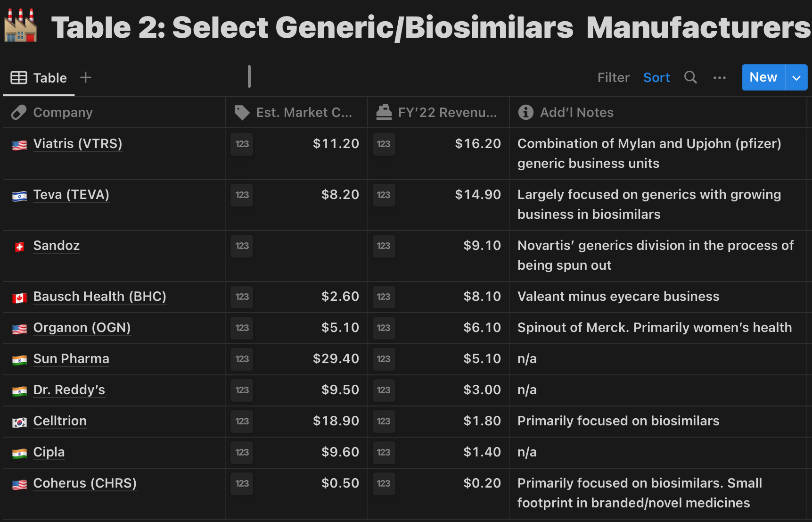Image resolution: width=812 pixels, height=522 pixels.
Task: Click the Sun Pharma $29.40 market cap cell
Action: tap(335, 358)
